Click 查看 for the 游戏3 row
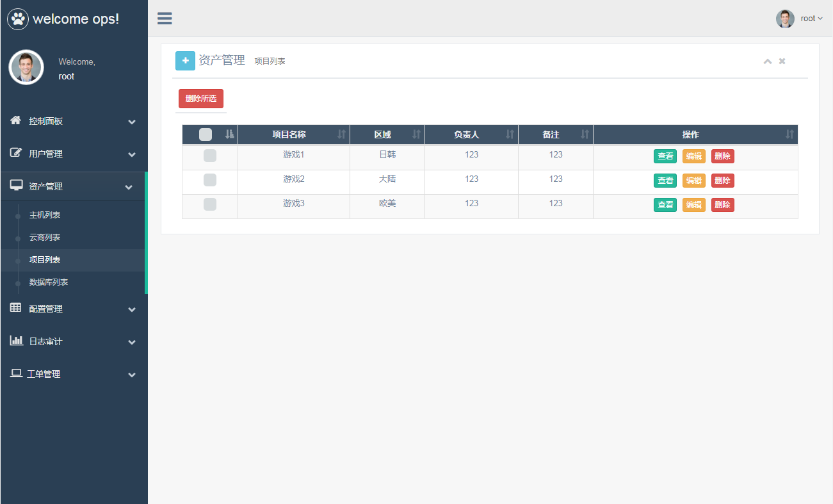 point(665,205)
